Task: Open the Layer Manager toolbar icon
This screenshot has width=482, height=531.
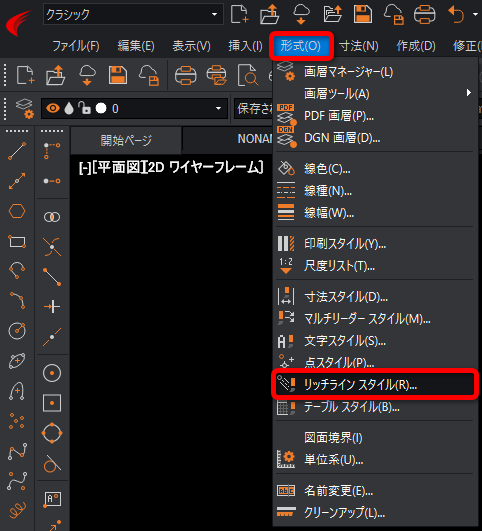Action: click(x=25, y=108)
